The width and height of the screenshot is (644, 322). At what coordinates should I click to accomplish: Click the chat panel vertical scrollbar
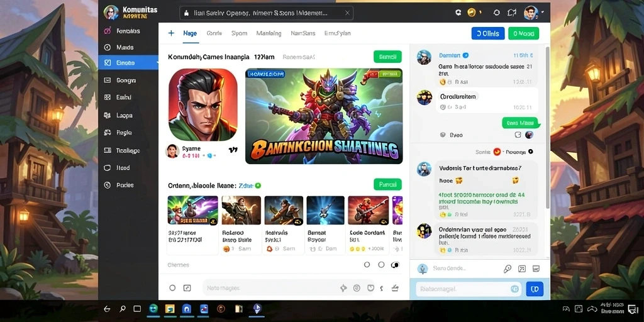(x=547, y=127)
